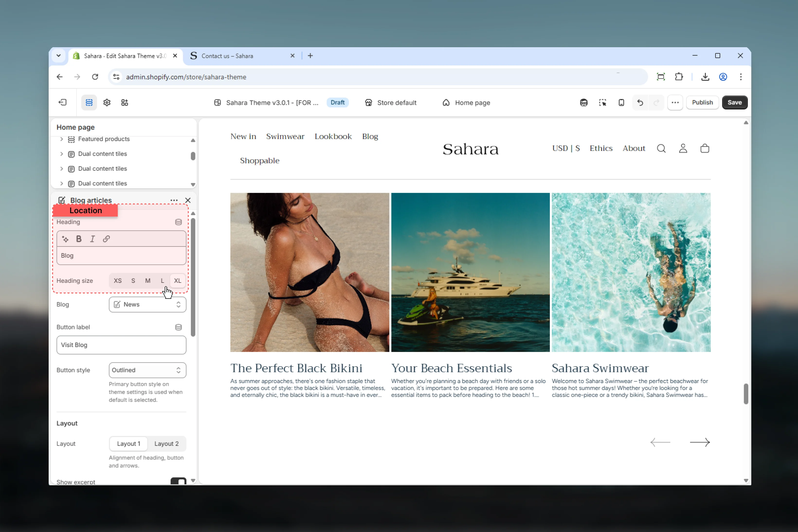Open browser downloads
Viewport: 798px width, 532px height.
(x=705, y=77)
